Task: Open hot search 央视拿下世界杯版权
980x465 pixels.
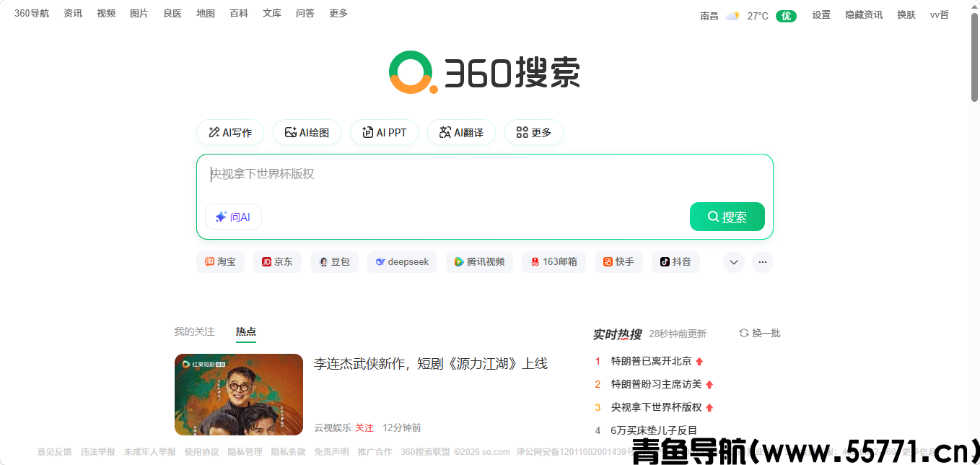Action: 656,407
